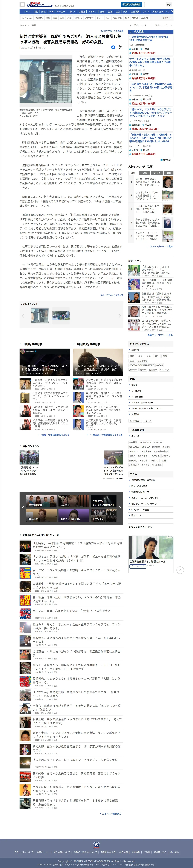
Task: Switch ranking to the 一週間 tab
Action: click(x=144, y=173)
